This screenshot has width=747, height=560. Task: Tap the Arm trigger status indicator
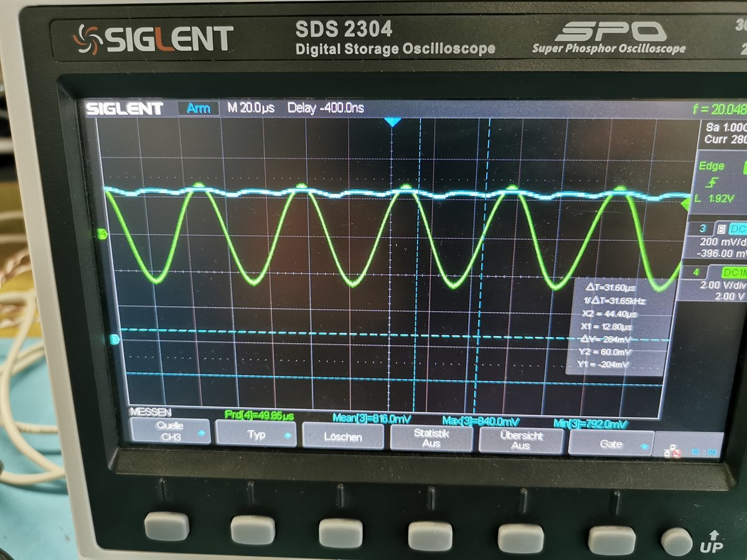pos(199,108)
